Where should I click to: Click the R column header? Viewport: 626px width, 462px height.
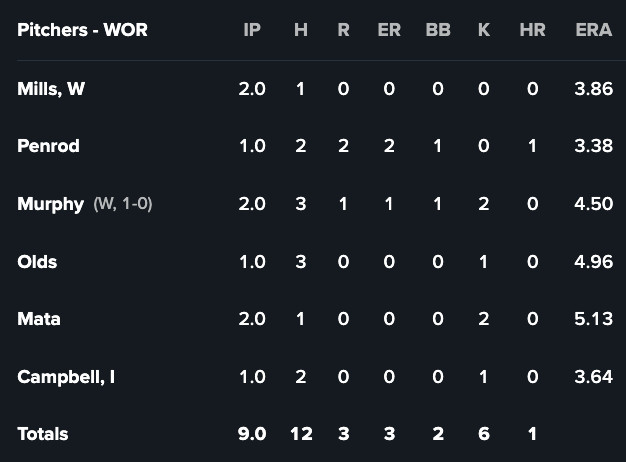343,30
